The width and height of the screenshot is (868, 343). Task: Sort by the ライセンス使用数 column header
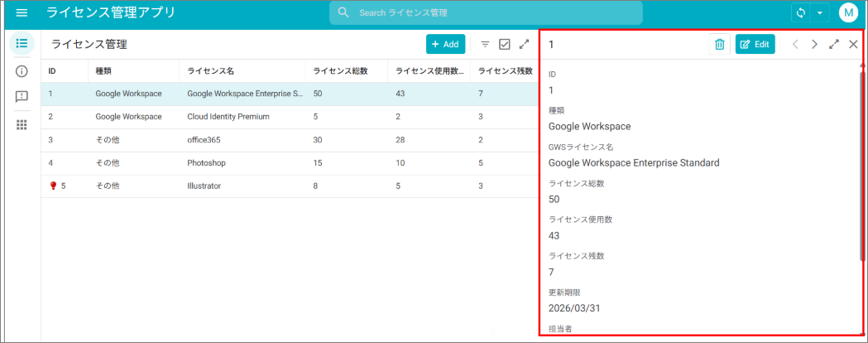[x=429, y=71]
